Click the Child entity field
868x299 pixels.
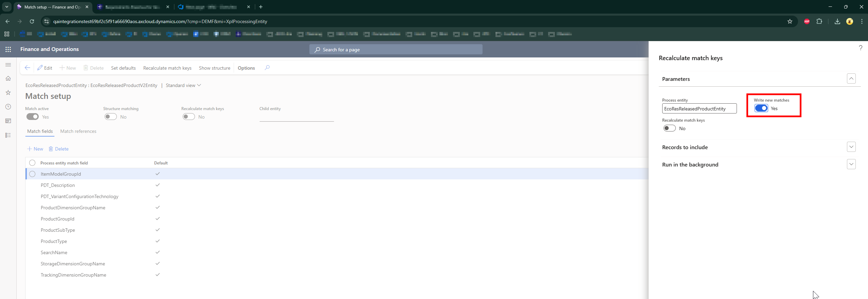[x=296, y=117]
